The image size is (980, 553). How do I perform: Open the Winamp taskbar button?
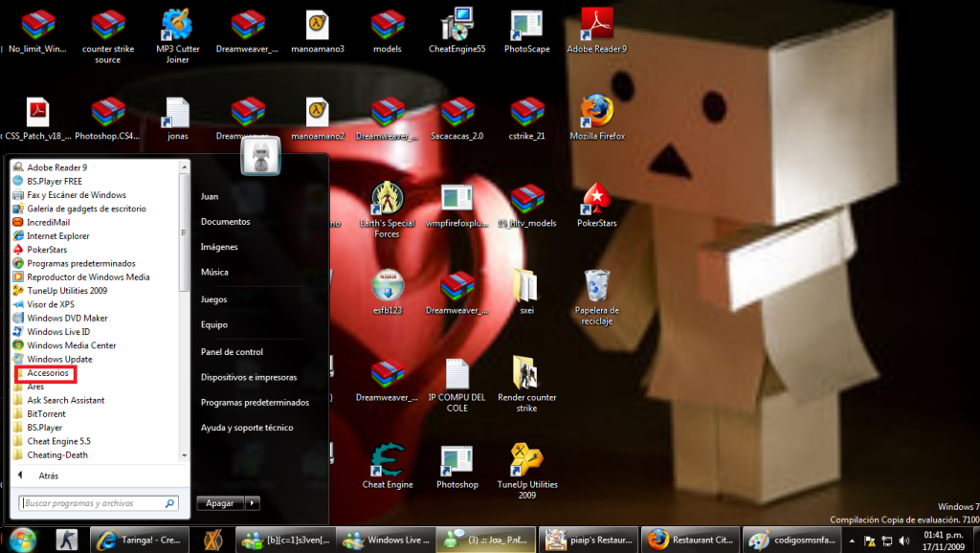(213, 540)
